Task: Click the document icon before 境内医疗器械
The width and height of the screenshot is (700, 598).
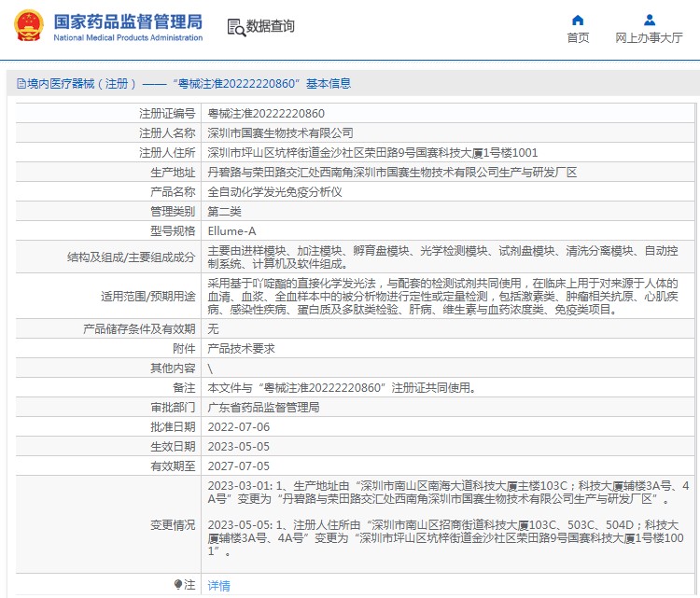Action: [21, 83]
